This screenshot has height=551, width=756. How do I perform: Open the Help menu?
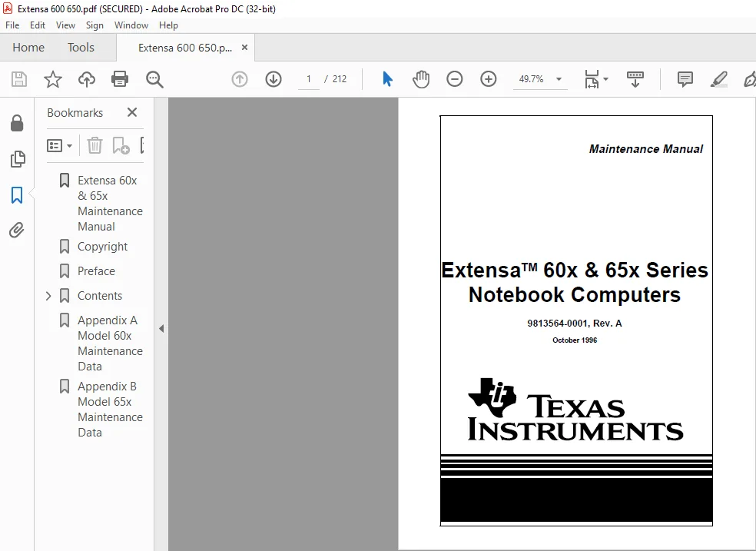click(168, 25)
